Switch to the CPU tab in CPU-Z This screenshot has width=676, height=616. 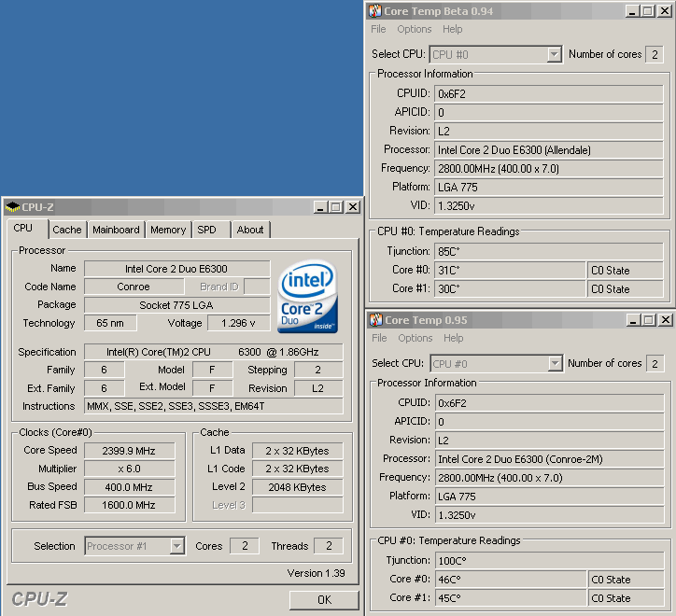coord(27,229)
